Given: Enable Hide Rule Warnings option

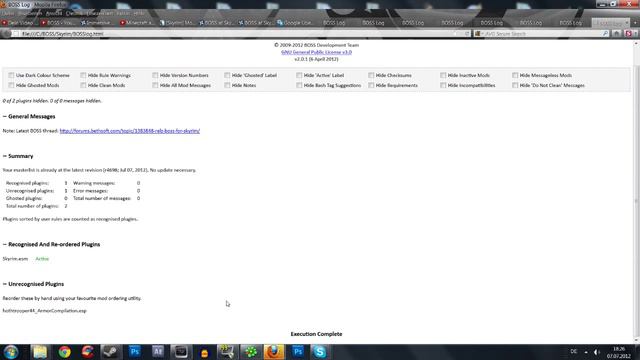Looking at the screenshot, I should pyautogui.click(x=83, y=75).
